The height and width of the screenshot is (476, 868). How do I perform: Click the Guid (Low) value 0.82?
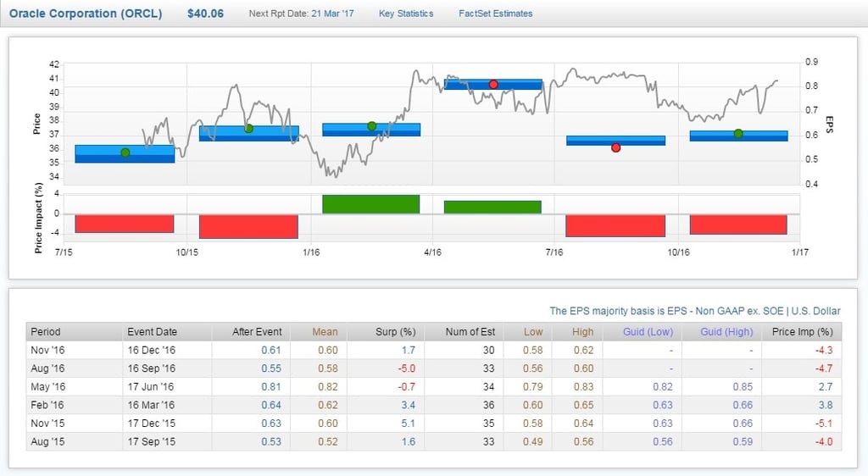coord(663,386)
